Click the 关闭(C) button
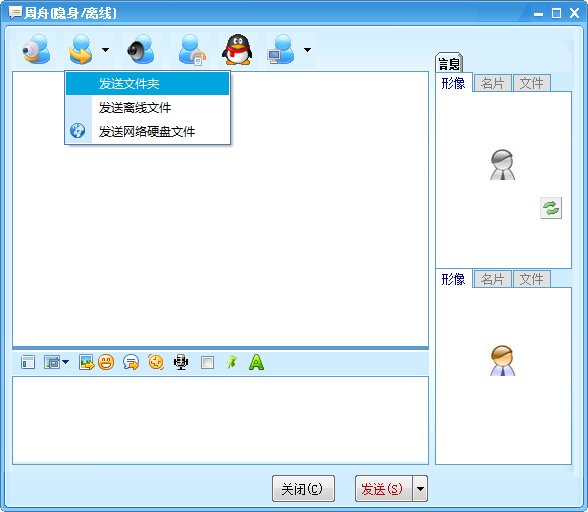The height and width of the screenshot is (512, 588). (x=303, y=488)
